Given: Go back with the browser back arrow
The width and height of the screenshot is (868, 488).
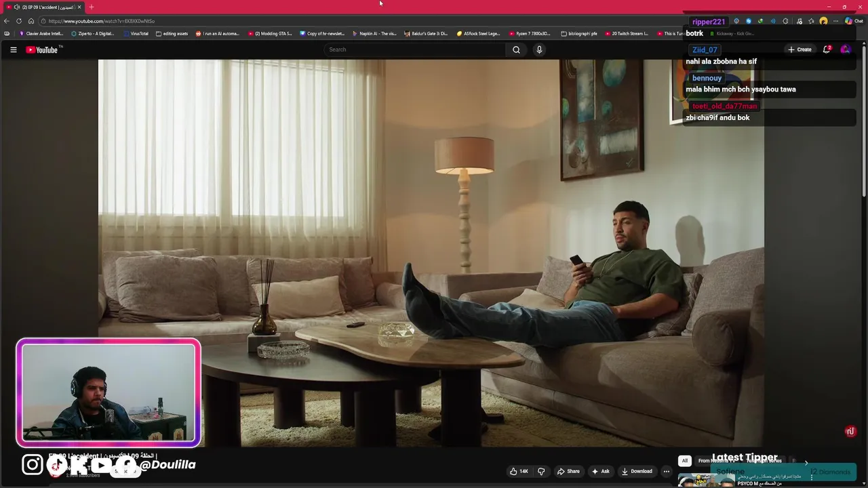Looking at the screenshot, I should click(x=7, y=21).
